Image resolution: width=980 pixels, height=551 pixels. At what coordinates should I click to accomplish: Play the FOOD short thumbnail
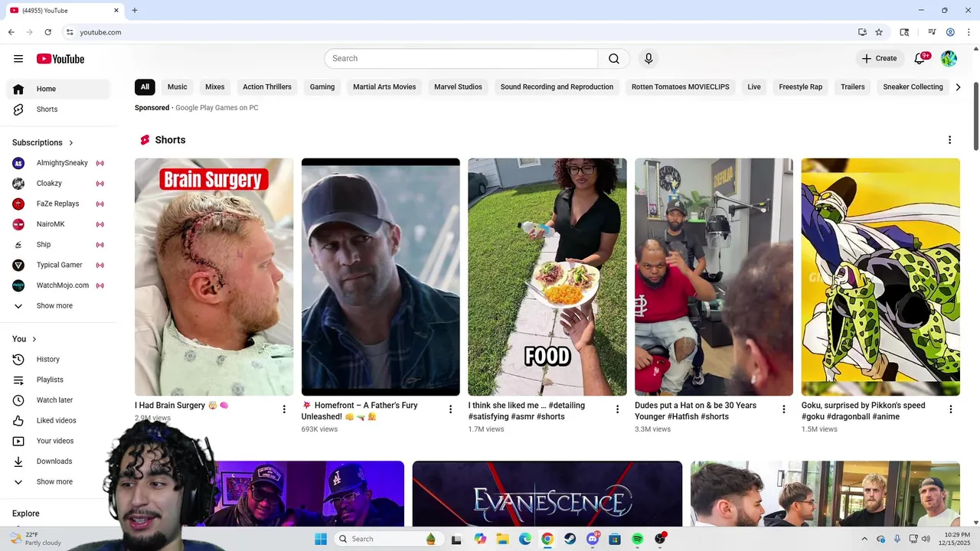(x=547, y=277)
